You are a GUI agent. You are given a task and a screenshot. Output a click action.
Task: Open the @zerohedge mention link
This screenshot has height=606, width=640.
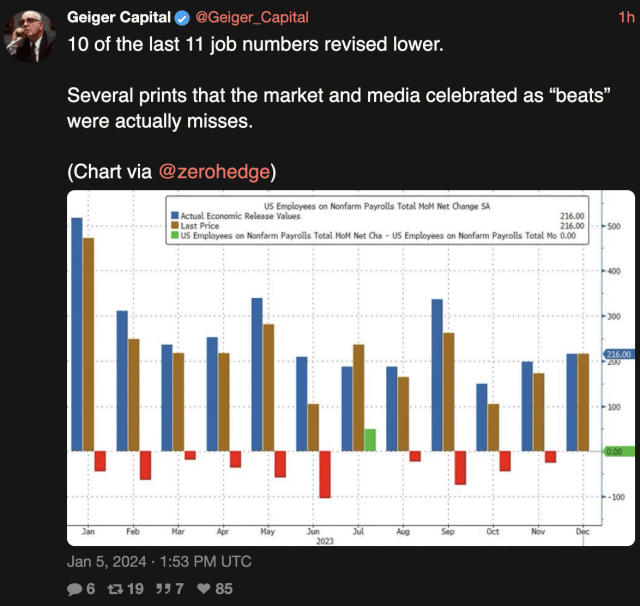click(214, 171)
